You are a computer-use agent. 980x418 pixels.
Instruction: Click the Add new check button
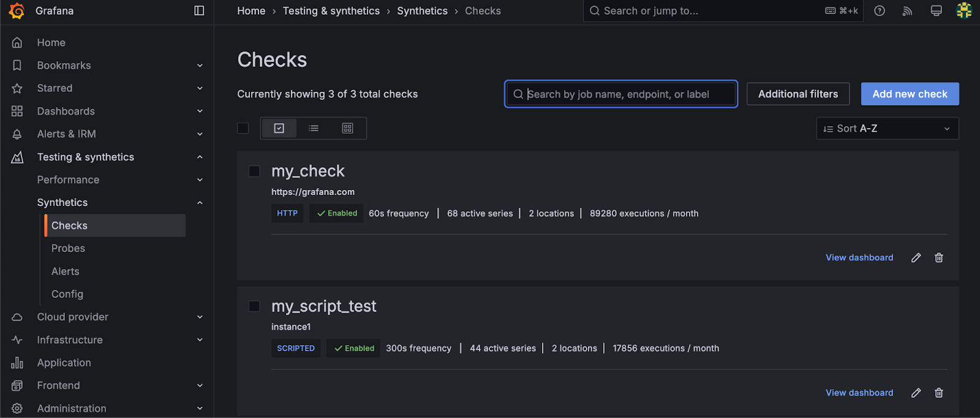[x=910, y=94]
